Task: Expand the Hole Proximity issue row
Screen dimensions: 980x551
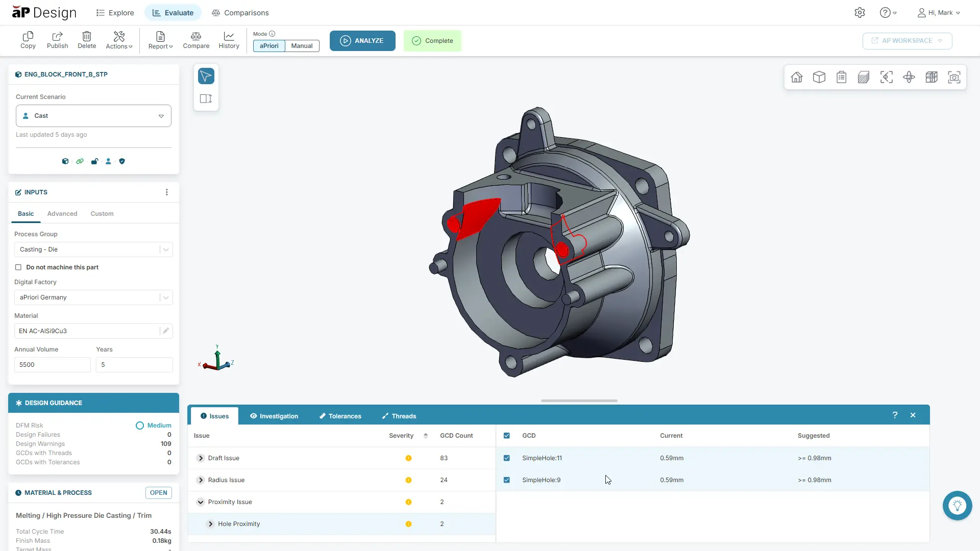Action: 210,523
